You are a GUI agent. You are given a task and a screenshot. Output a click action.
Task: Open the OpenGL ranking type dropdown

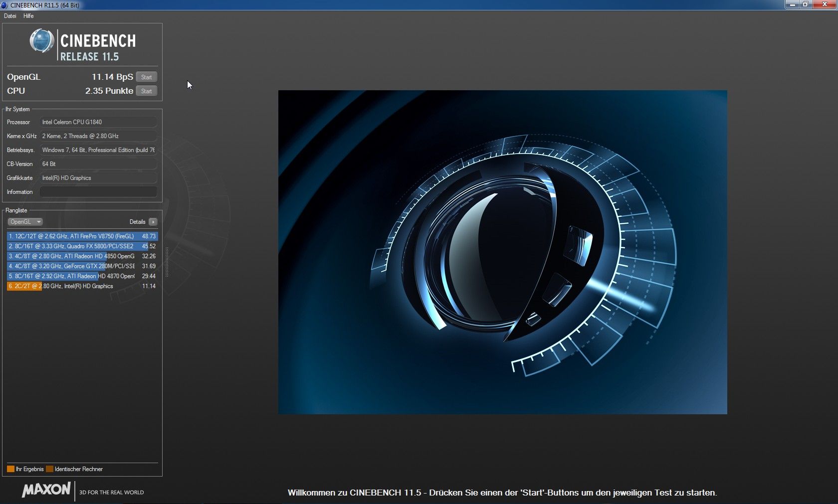coord(25,222)
